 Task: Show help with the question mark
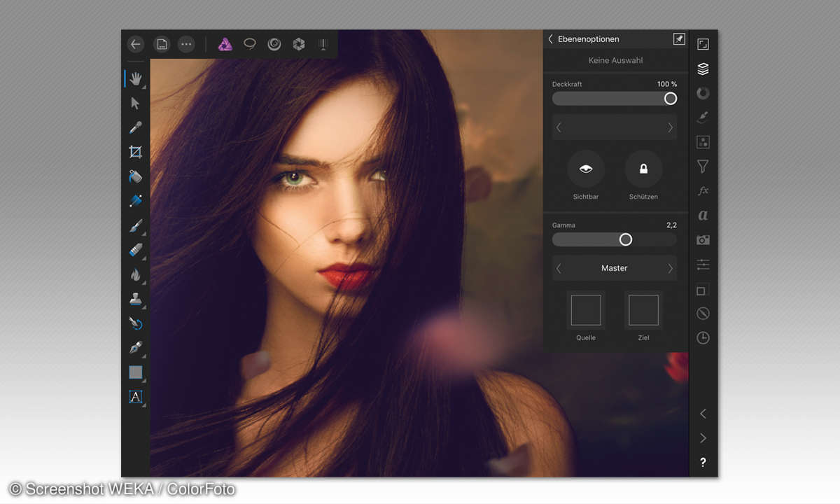pos(703,463)
